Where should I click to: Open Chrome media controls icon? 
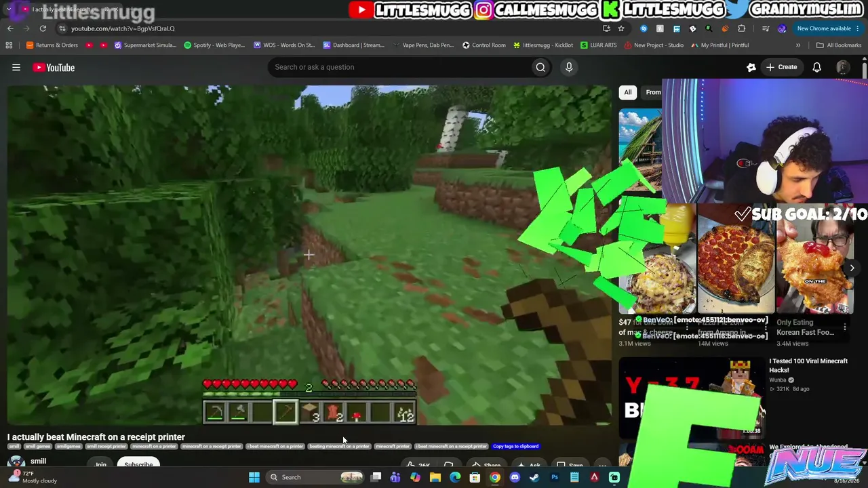point(766,28)
